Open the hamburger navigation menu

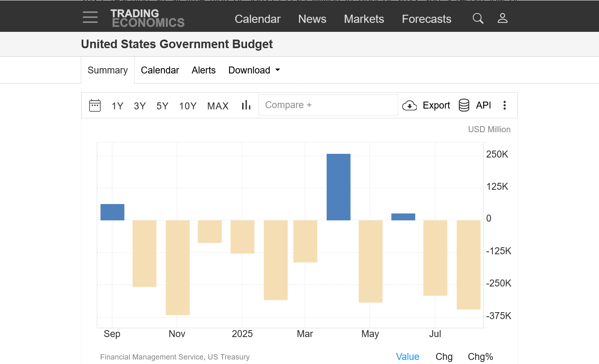pos(90,17)
